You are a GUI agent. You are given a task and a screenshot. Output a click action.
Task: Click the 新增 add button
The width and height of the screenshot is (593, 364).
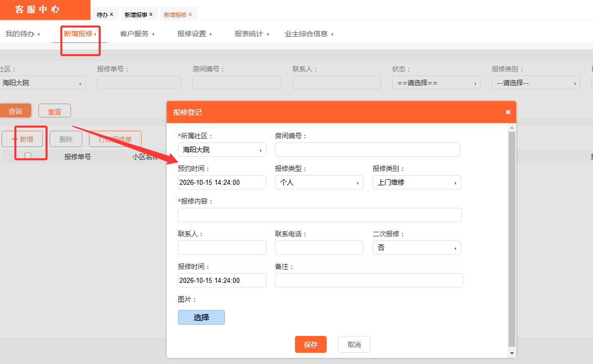(x=22, y=139)
